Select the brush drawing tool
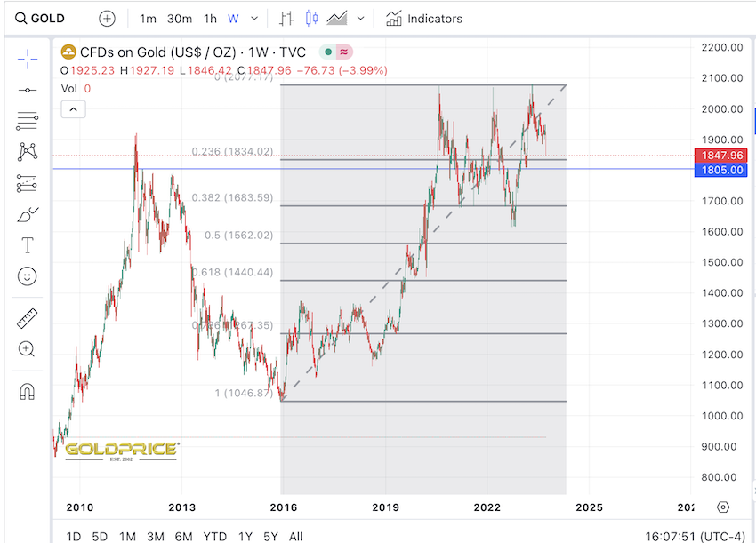This screenshot has height=543, width=756. coord(28,215)
